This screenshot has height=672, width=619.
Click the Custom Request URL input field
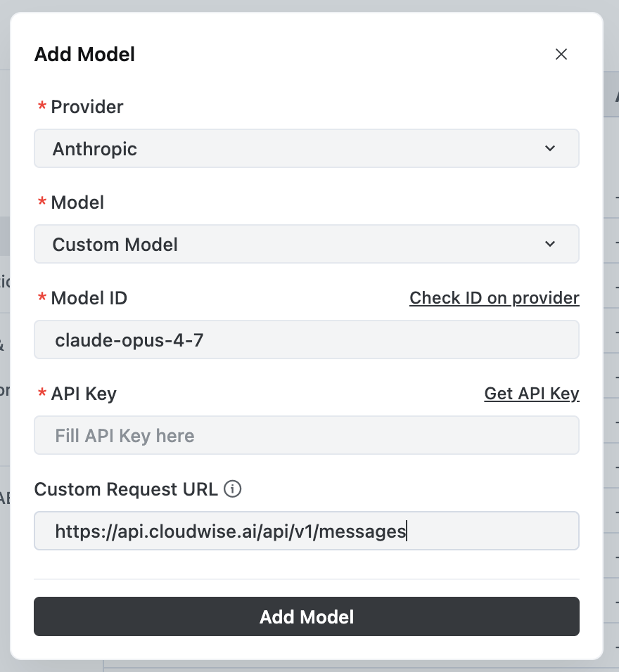306,531
